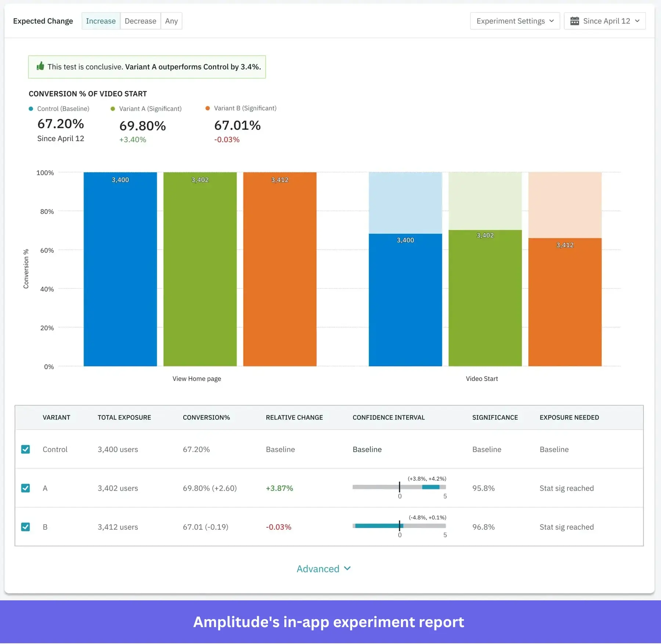Select the Variant B (Significant) legend dot
The height and width of the screenshot is (644, 661).
pyautogui.click(x=208, y=108)
